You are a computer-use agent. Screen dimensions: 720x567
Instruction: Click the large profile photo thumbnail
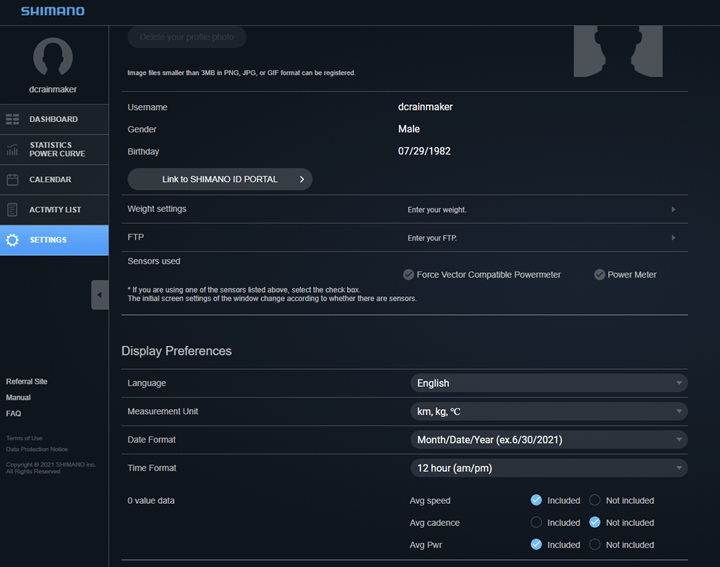click(x=618, y=51)
